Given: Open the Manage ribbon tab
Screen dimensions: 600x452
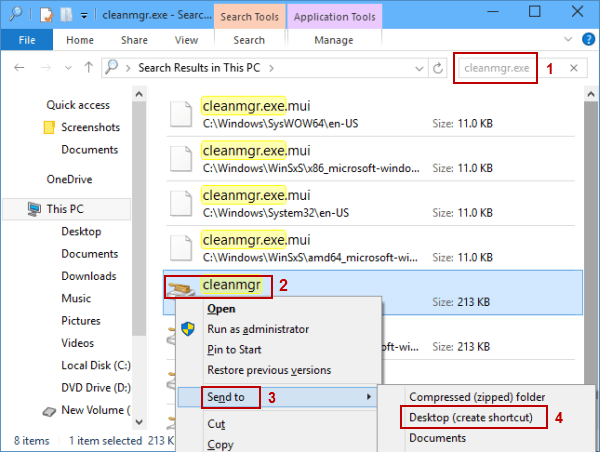Looking at the screenshot, I should click(x=334, y=40).
